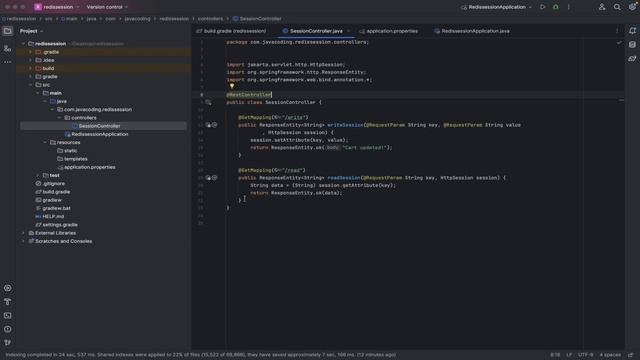This screenshot has width=640, height=360.
Task: Open the Notifications bell panel
Action: pyautogui.click(x=632, y=31)
